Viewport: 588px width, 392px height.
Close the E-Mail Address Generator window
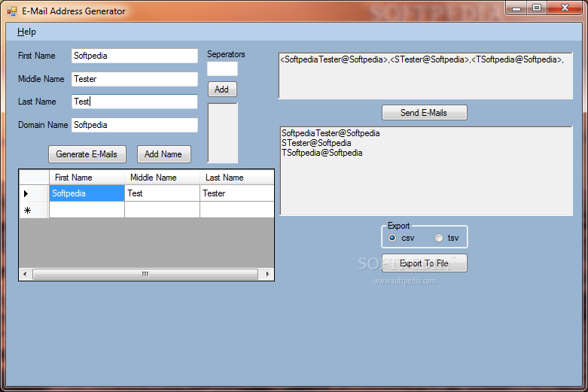pyautogui.click(x=565, y=8)
